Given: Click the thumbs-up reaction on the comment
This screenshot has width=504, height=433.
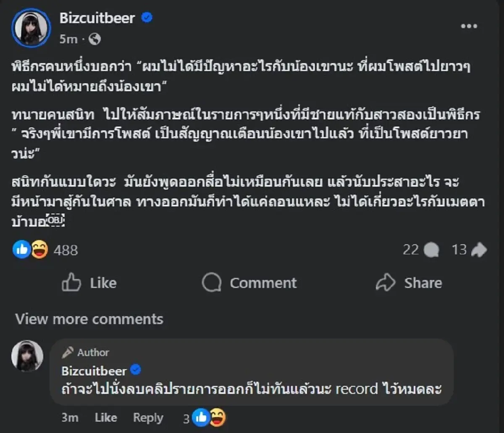Looking at the screenshot, I should 200,418.
